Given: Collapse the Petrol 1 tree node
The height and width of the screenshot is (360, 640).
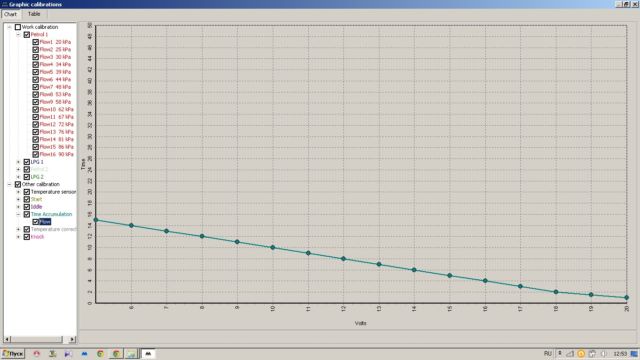Looking at the screenshot, I should (18, 35).
